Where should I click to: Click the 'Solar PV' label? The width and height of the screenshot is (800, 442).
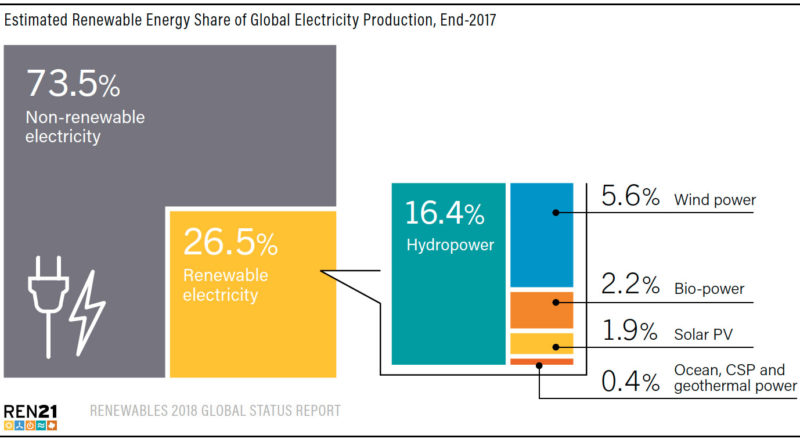(x=703, y=335)
